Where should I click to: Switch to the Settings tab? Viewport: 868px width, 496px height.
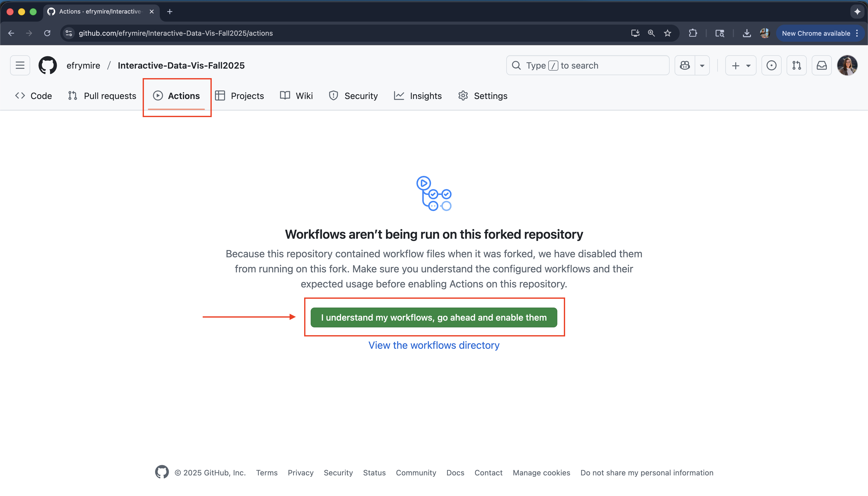(x=483, y=96)
